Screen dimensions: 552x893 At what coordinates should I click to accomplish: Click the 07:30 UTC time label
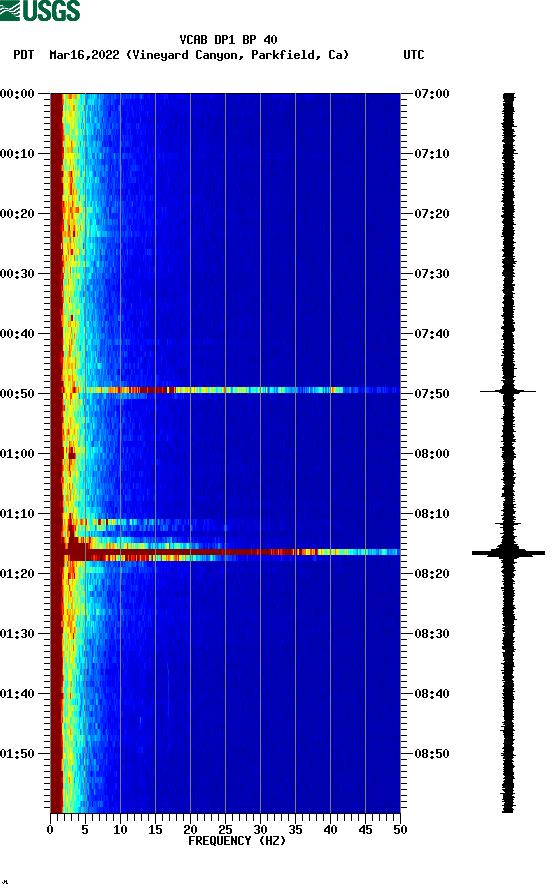tap(432, 274)
